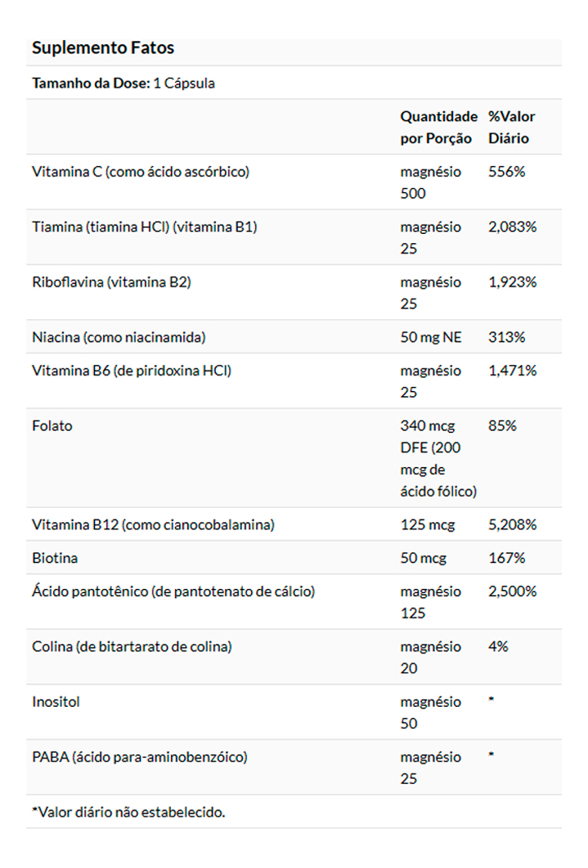Click the "Suplemento Fatos" heading

pos(103,48)
